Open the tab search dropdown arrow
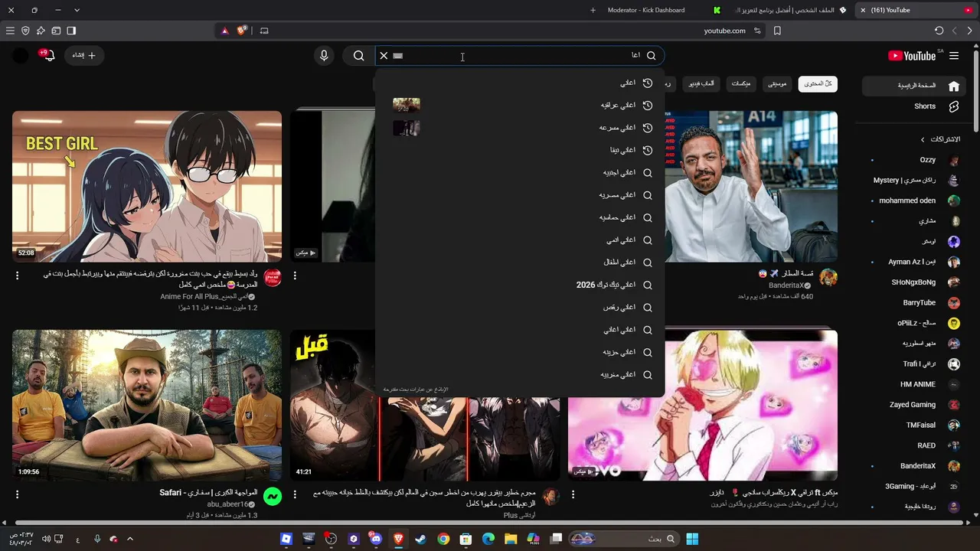 click(77, 10)
